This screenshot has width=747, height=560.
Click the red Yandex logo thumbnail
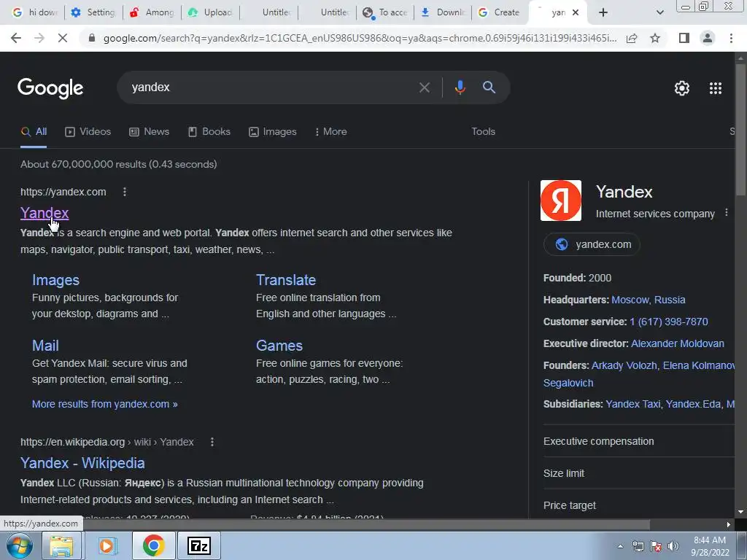pos(561,201)
